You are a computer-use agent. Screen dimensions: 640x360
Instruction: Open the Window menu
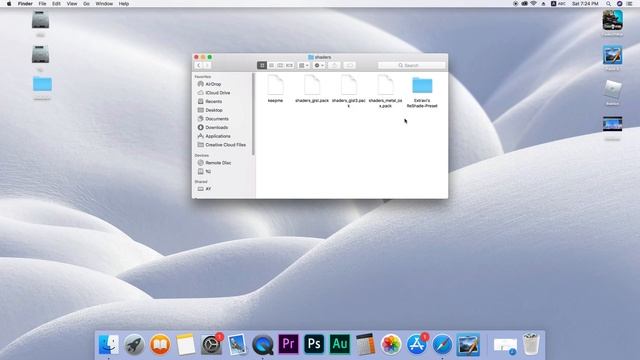pos(104,4)
